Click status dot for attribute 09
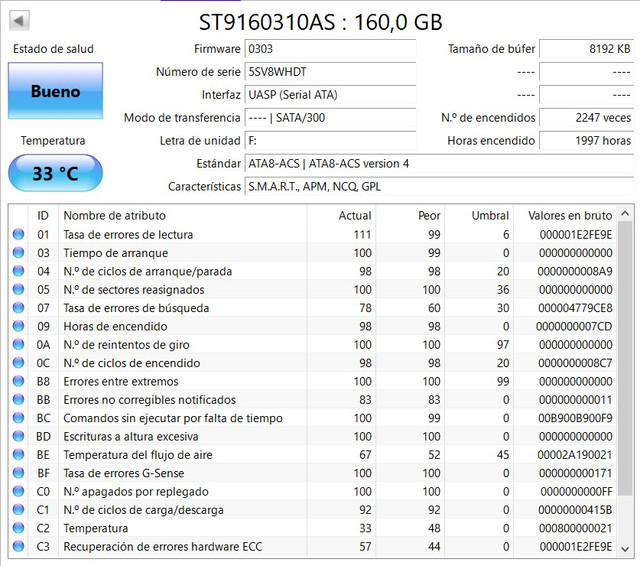The height and width of the screenshot is (566, 640). pyautogui.click(x=18, y=326)
